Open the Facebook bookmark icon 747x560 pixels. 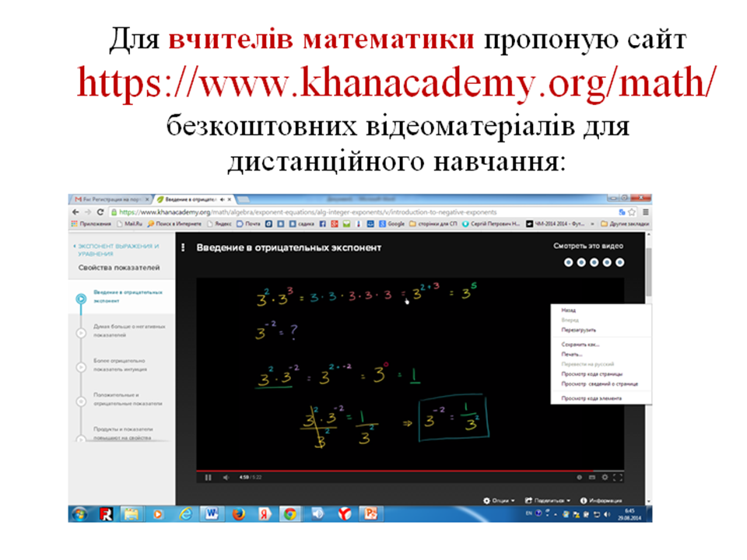(x=322, y=223)
